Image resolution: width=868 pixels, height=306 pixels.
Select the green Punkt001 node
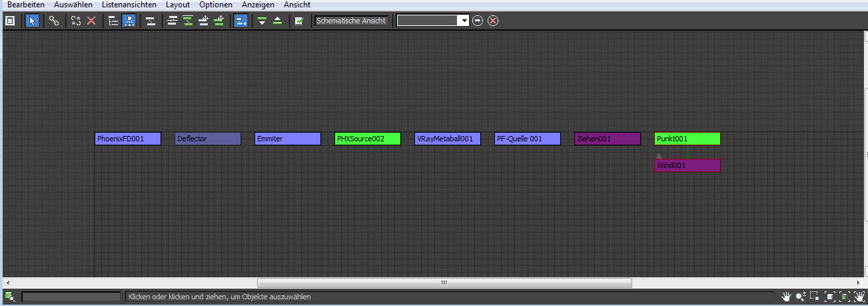click(687, 139)
